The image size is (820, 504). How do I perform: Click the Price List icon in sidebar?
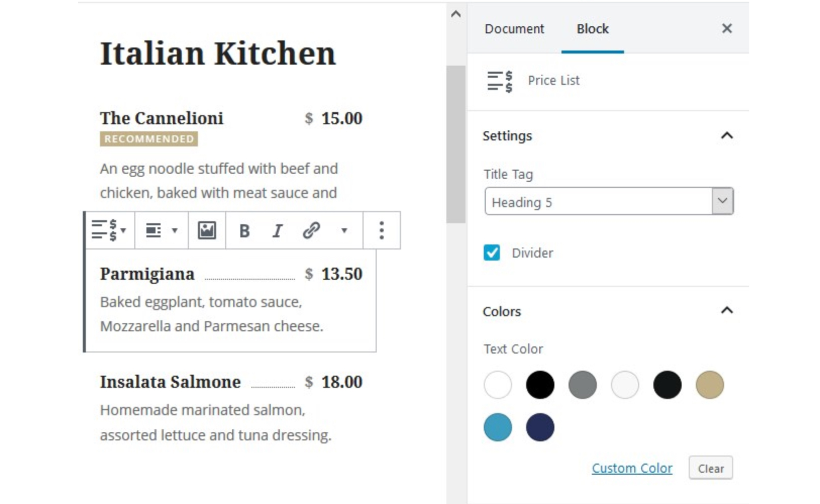tap(500, 81)
